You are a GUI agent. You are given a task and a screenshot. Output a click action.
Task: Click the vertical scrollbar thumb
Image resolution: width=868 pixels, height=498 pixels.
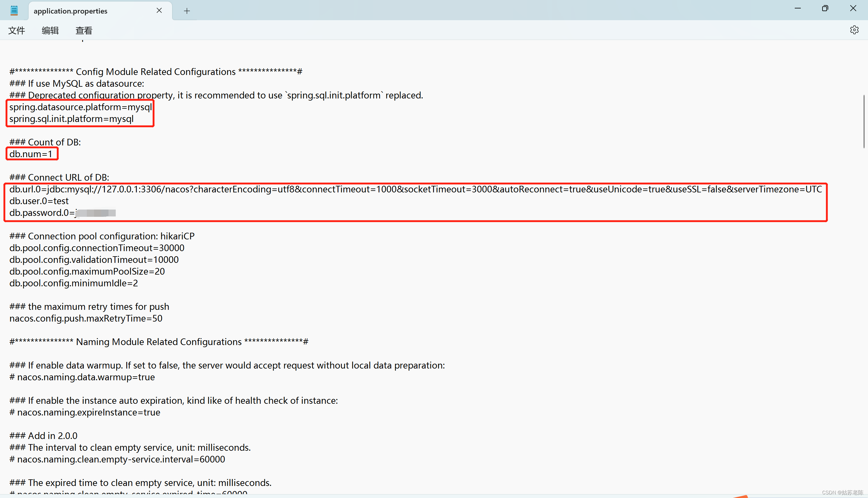tap(864, 121)
